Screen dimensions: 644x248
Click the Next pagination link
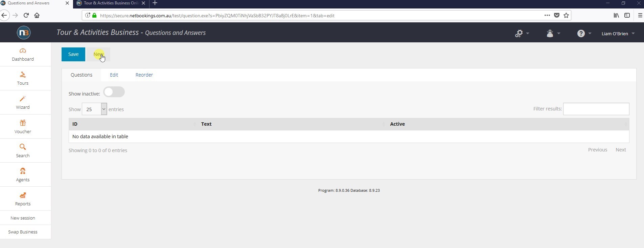[621, 150]
